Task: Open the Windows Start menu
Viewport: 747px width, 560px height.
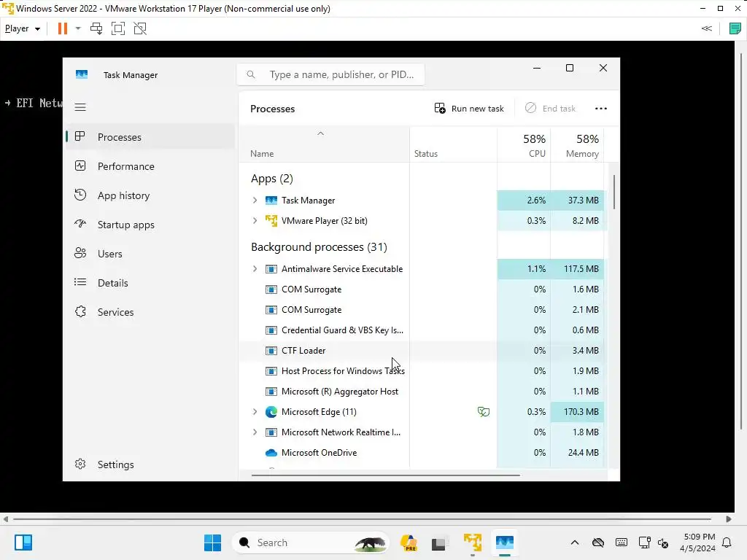Action: 212,542
